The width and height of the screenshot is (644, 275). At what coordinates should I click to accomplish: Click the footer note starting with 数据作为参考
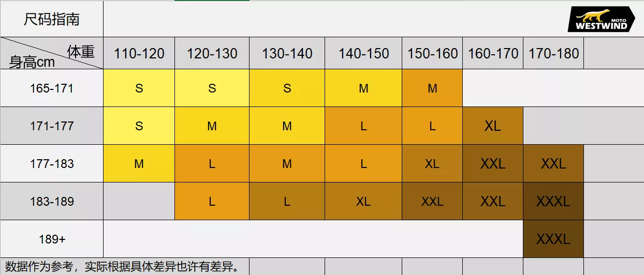[x=123, y=267]
